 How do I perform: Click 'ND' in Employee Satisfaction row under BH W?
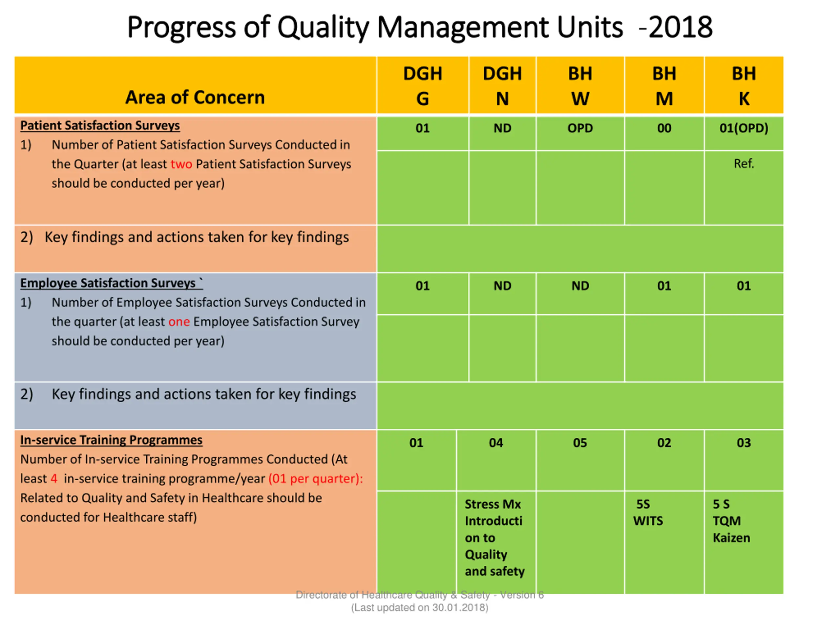(x=580, y=285)
